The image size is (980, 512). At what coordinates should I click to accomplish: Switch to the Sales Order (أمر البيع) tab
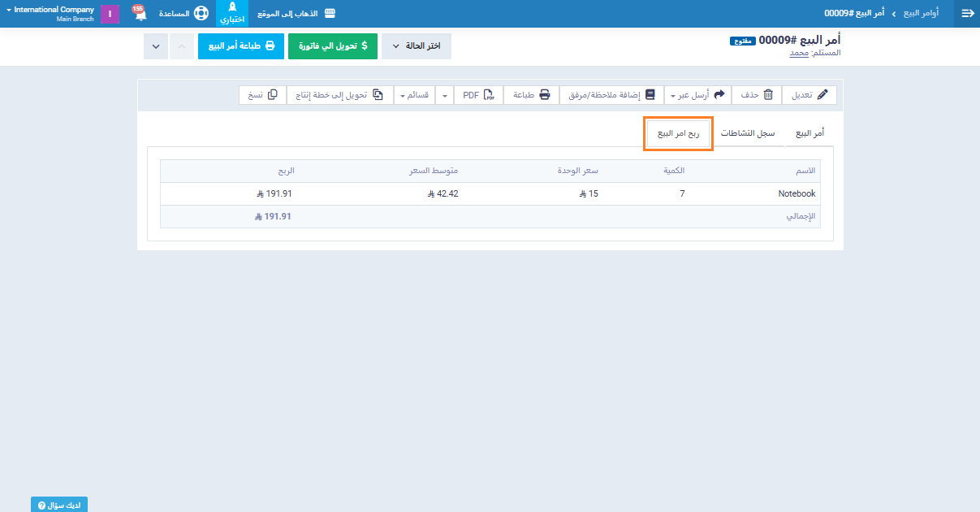(809, 133)
